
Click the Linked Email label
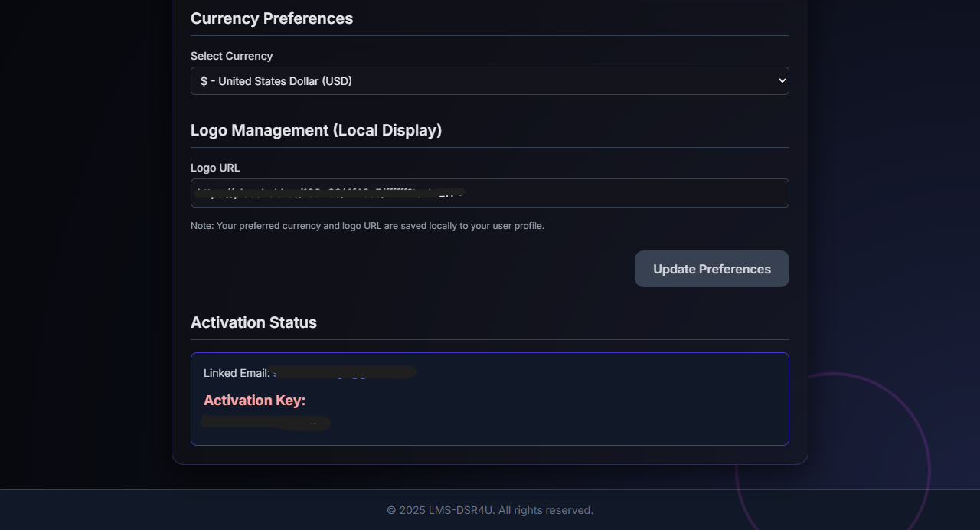coord(237,373)
